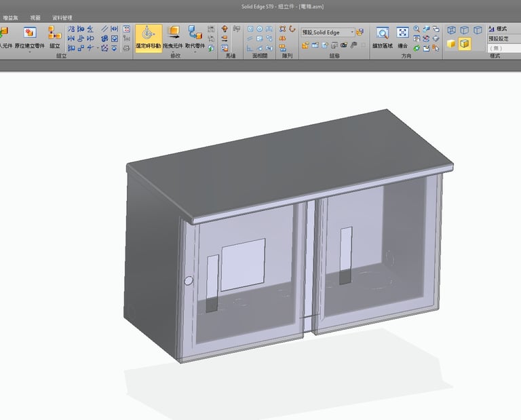521x420 pixels.
Task: Click the ground relationship icon with downward arrow
Action: 114,48
